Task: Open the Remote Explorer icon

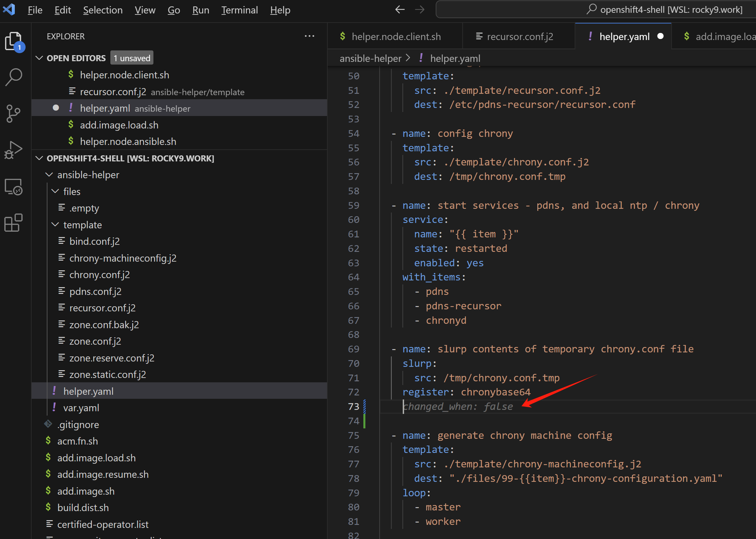Action: pyautogui.click(x=14, y=187)
